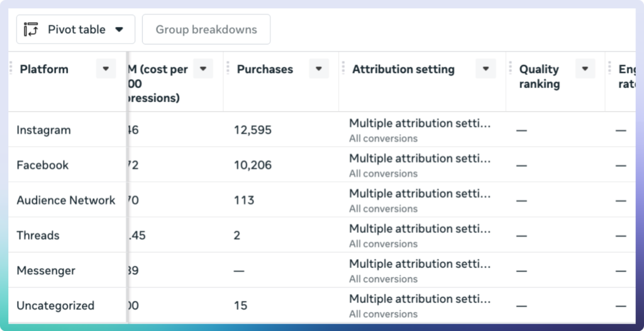
Task: Click Instagram's Multiple attribution settings cell
Action: 419,130
